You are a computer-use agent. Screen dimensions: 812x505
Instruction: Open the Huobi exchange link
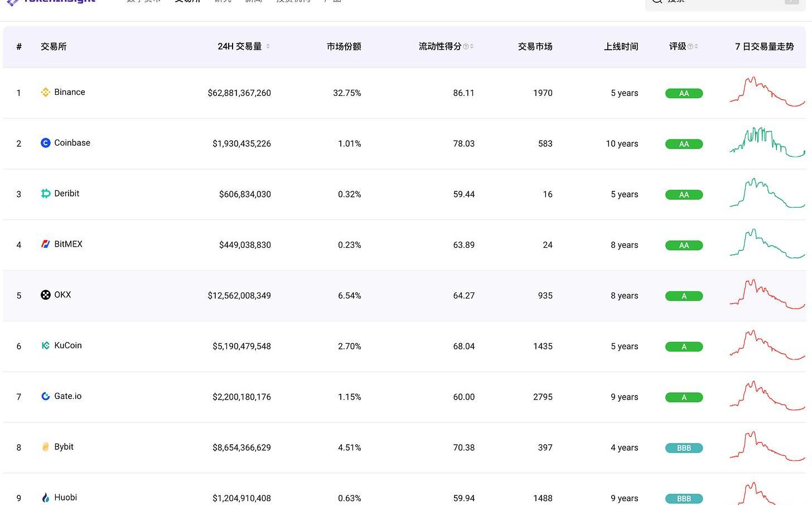66,498
